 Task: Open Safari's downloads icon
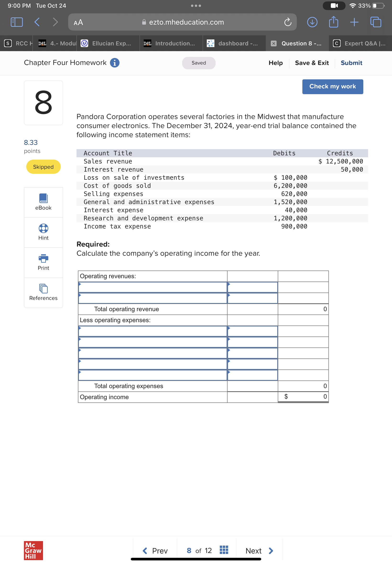[x=312, y=22]
